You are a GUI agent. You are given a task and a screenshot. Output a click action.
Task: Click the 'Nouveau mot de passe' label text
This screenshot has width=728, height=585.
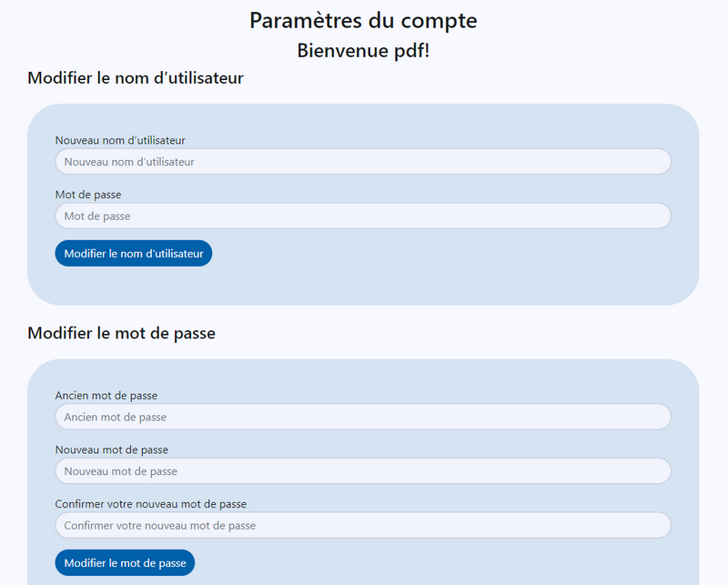pos(111,450)
